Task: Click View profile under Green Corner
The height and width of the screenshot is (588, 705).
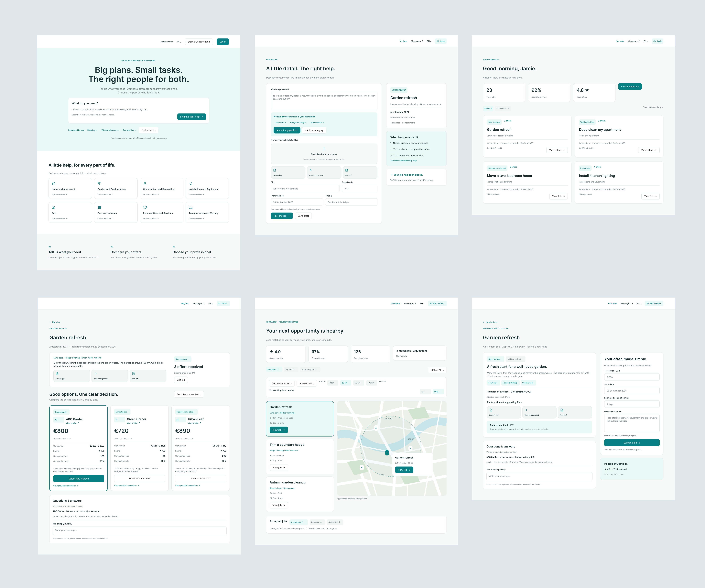Action: 133,423
